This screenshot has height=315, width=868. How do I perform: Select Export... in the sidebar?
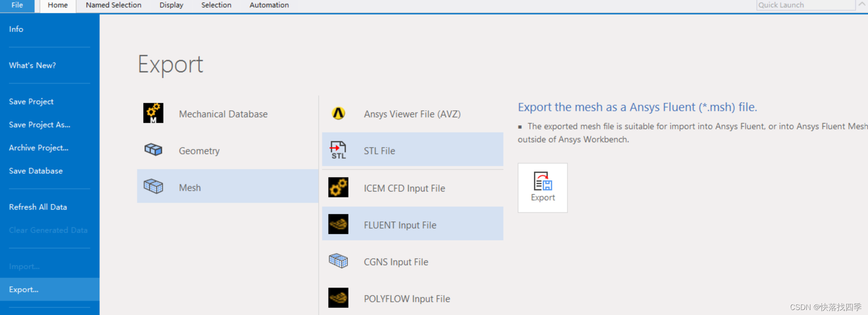click(x=50, y=289)
